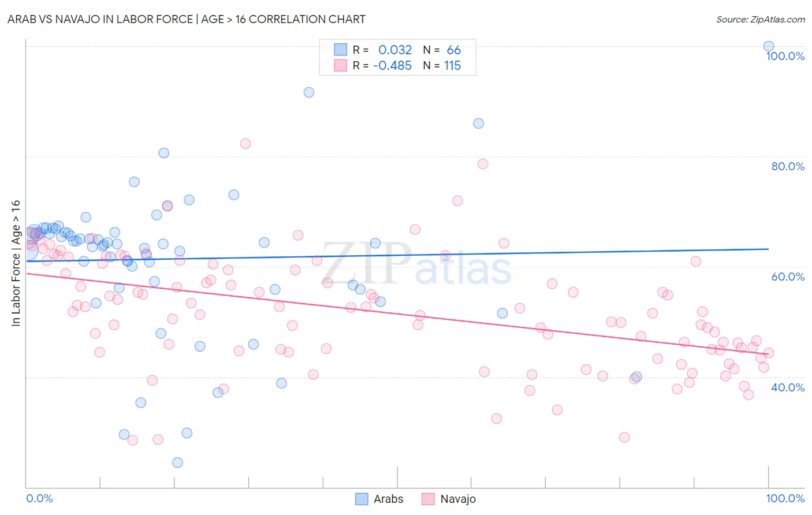The width and height of the screenshot is (812, 515).
Task: Click the N = 115 value in legend
Action: [442, 65]
